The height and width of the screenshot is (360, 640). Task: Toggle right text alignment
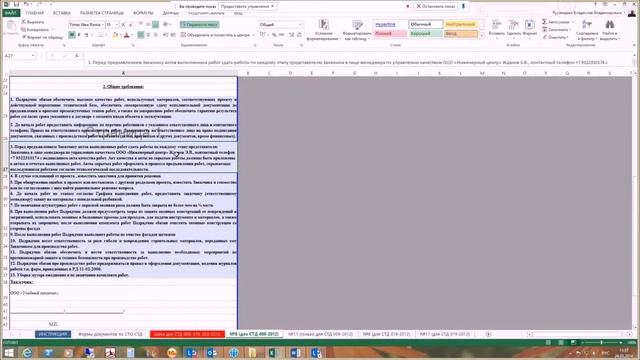pyautogui.click(x=156, y=35)
